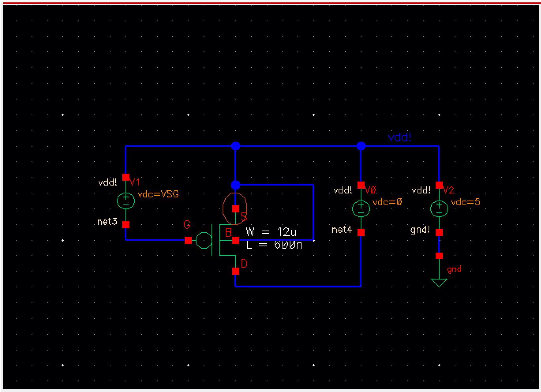Click the V2 instance name

click(449, 190)
